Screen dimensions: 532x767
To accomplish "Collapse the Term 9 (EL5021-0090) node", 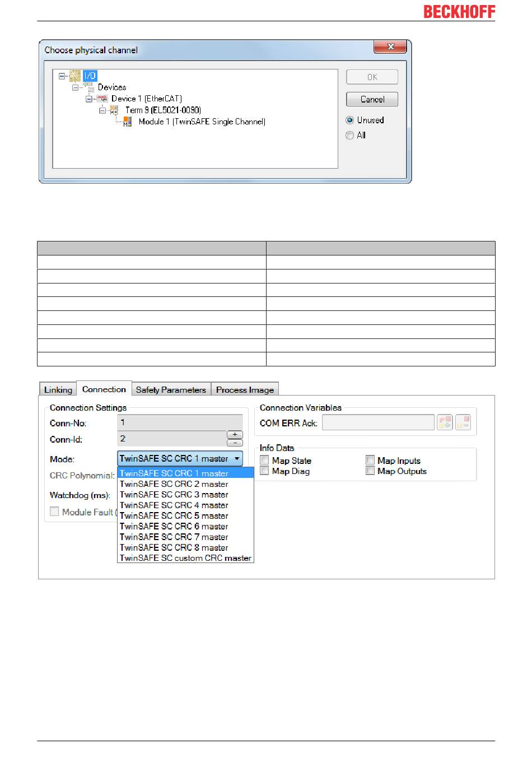I will point(102,110).
